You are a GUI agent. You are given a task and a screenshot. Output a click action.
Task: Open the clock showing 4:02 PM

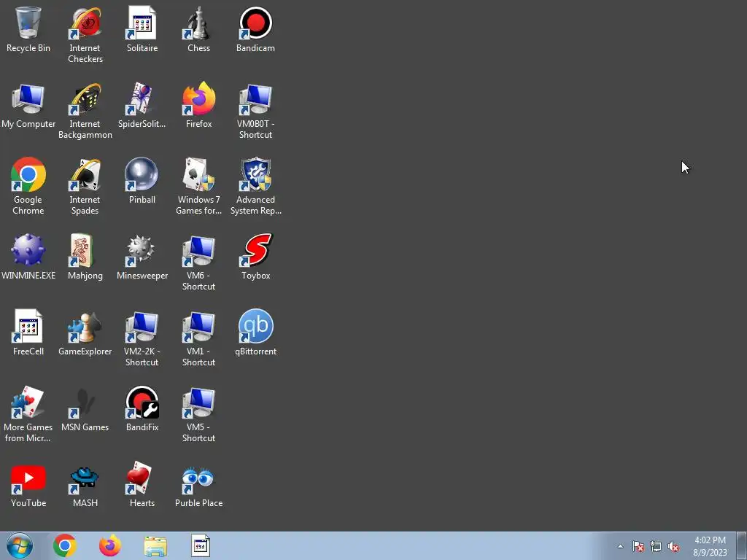tap(710, 546)
